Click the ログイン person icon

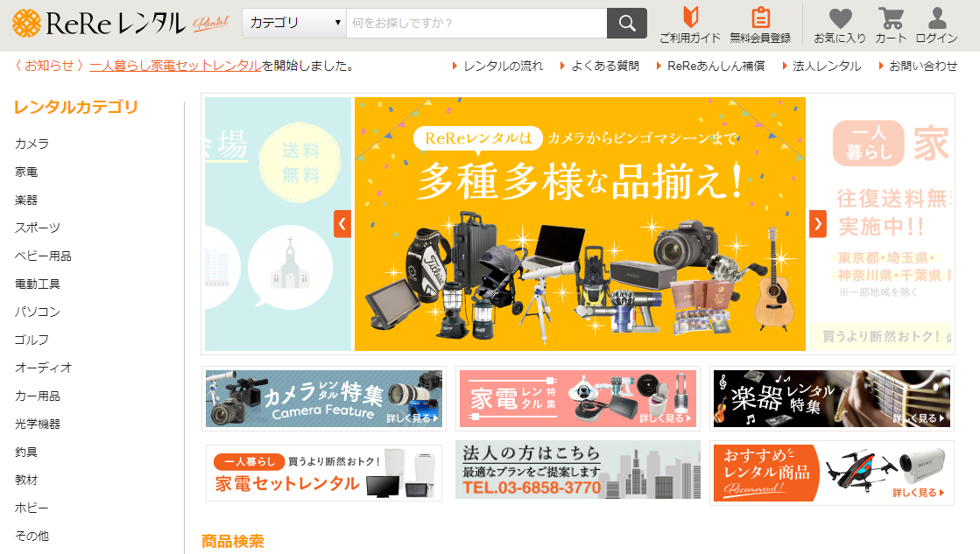(x=936, y=18)
